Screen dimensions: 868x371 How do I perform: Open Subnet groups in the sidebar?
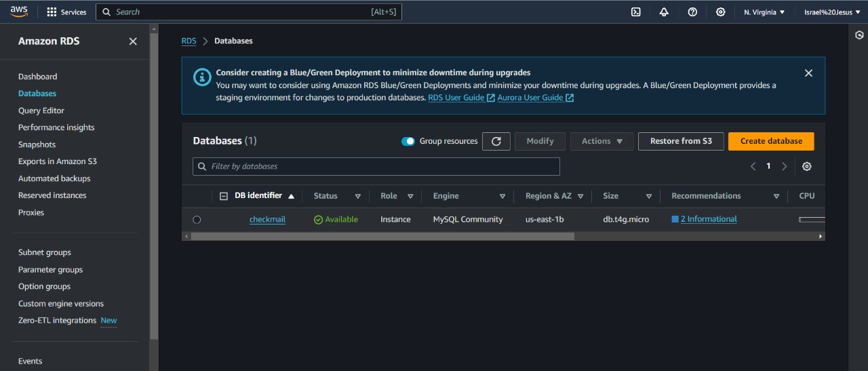point(45,252)
